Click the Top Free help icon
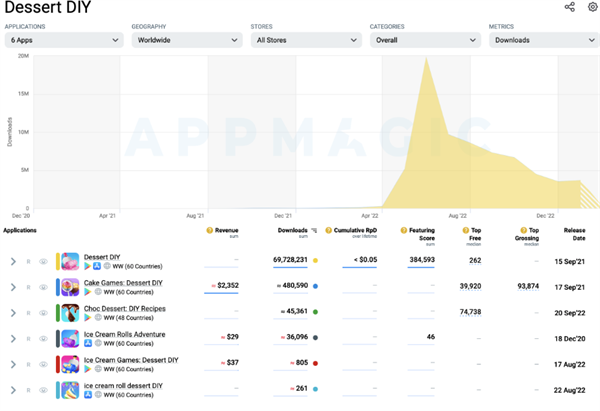The image size is (600, 411). pos(466,230)
